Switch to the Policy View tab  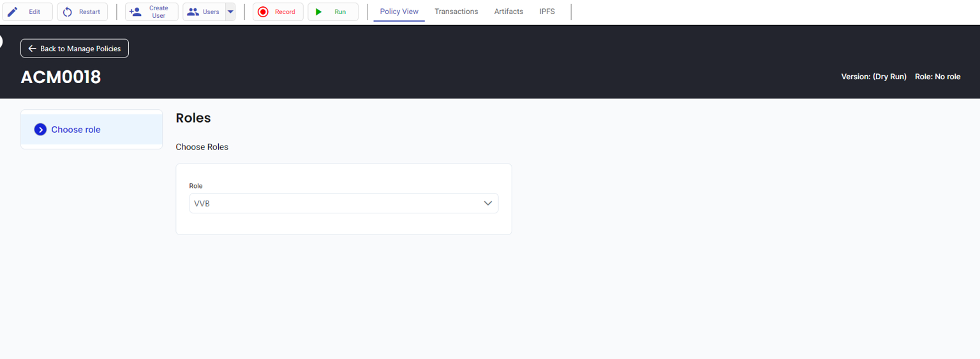(399, 11)
